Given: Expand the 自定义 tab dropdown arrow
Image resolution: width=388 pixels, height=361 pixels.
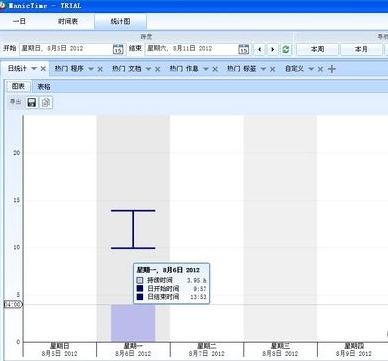Looking at the screenshot, I should coord(311,69).
